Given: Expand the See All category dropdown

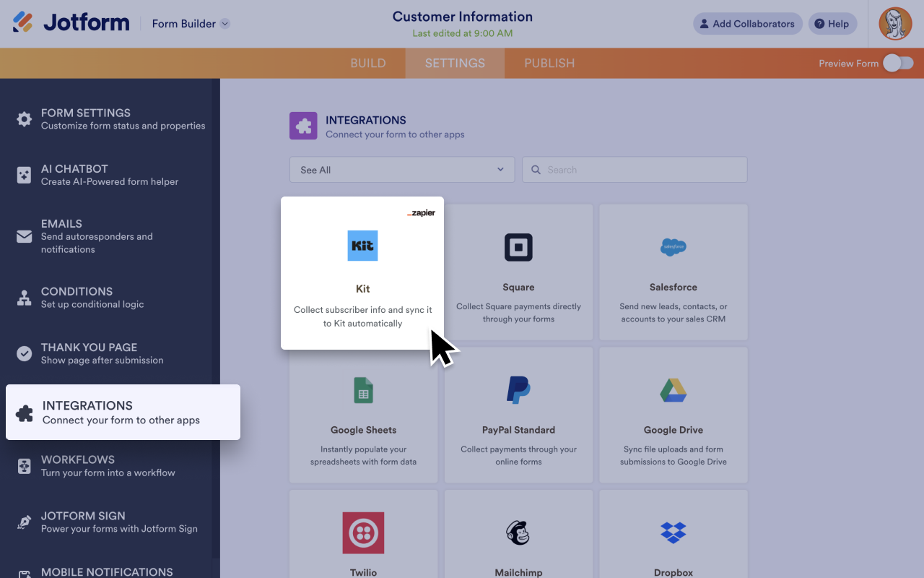Looking at the screenshot, I should [x=402, y=170].
